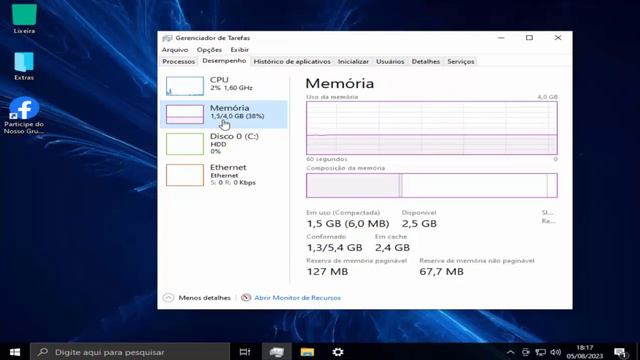Switch to the Usuários tab
Screen dimensions: 640x360
coord(390,62)
